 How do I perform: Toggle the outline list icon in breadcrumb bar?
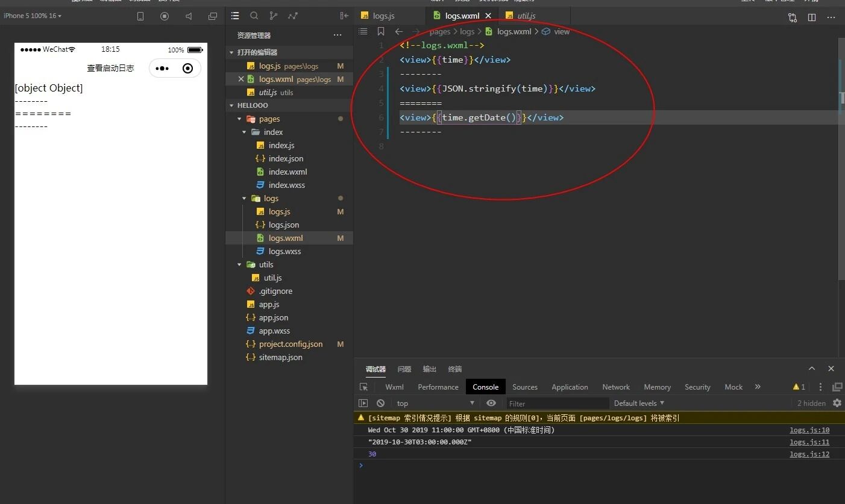pos(363,31)
